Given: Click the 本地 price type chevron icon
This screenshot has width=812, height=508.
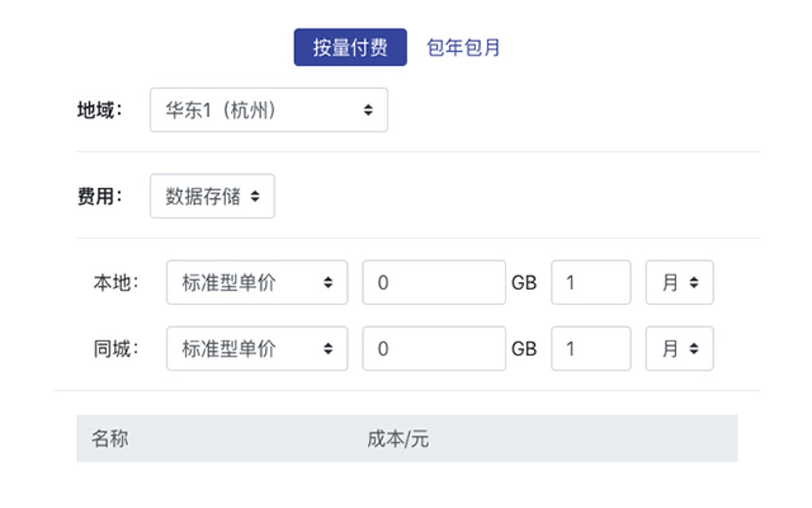Looking at the screenshot, I should pos(330,282).
